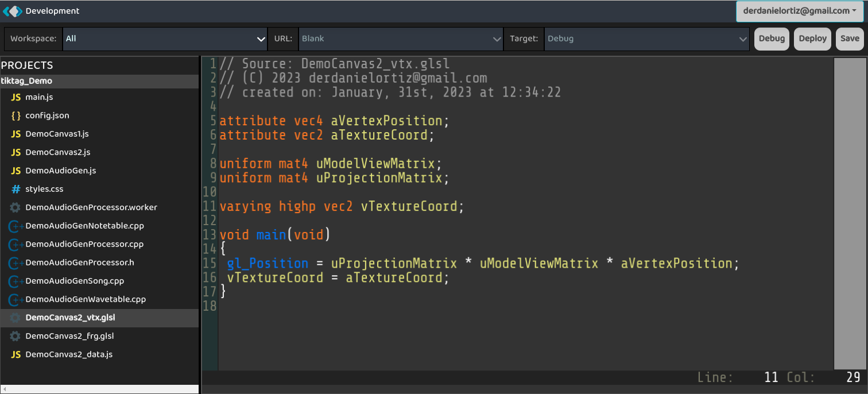868x394 pixels.
Task: Click the 'created on' comment on line 3
Action: click(390, 92)
